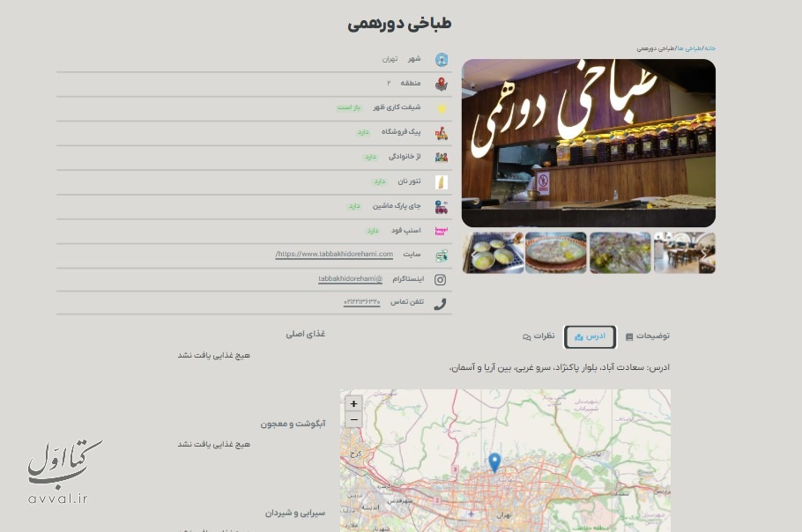Click the website (سایت) row icon
Viewport: 802px width, 532px height.
click(x=442, y=255)
